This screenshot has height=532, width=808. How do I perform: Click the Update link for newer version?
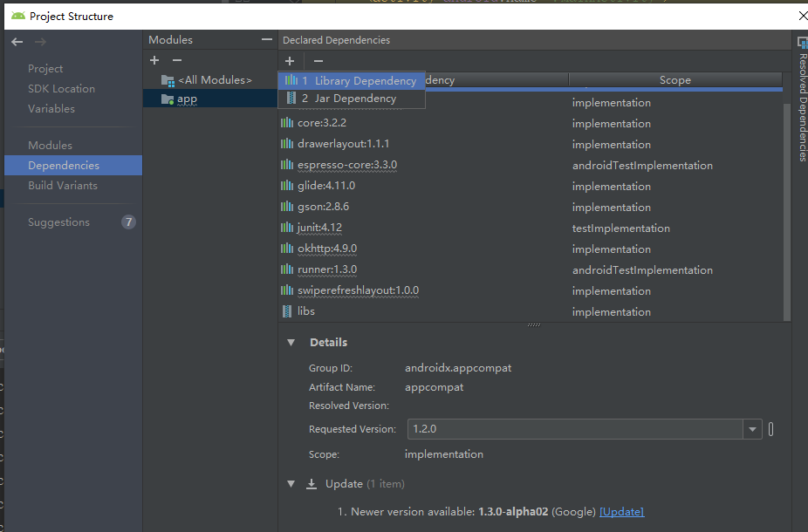(x=621, y=512)
